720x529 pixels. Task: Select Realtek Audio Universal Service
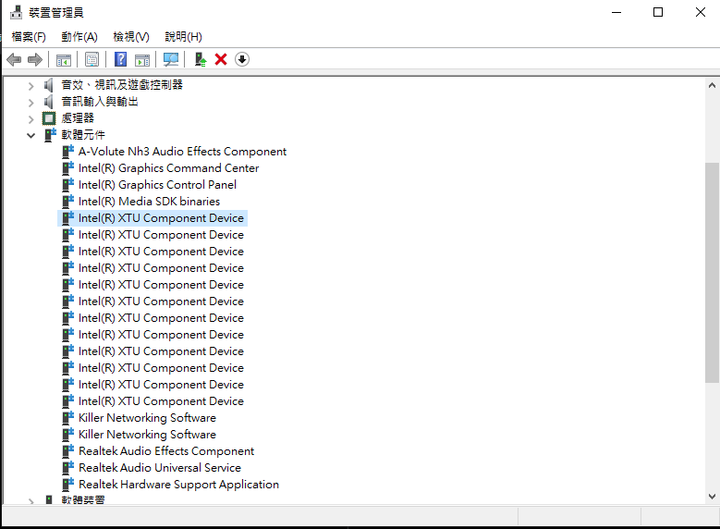(160, 467)
